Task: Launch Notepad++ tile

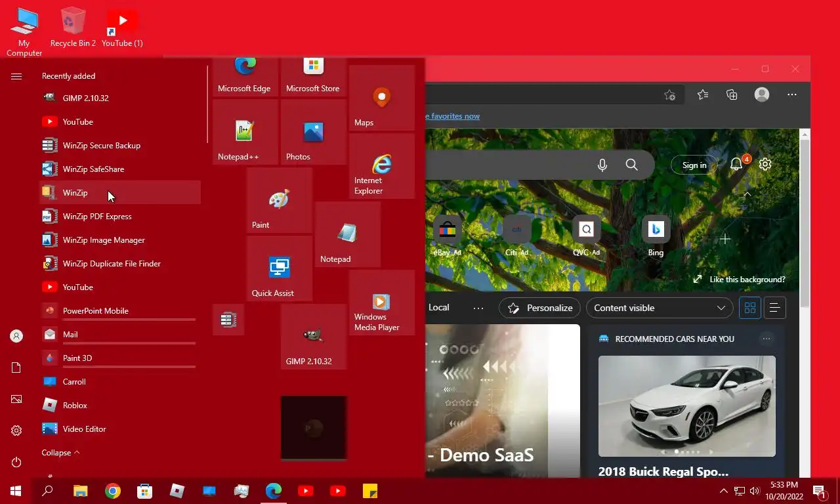Action: [x=245, y=132]
